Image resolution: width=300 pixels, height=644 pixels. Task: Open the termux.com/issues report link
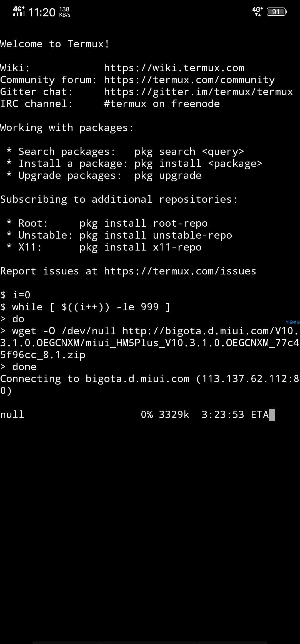[x=180, y=271]
